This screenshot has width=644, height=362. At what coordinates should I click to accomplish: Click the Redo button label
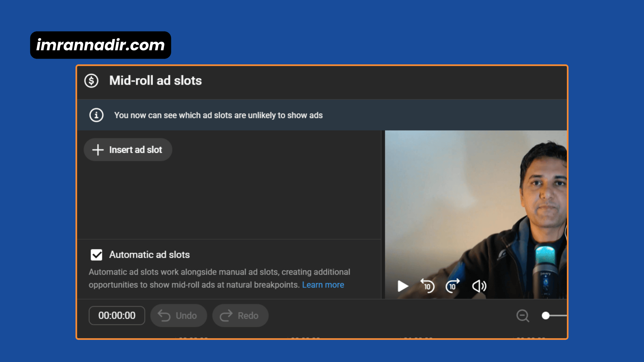tap(248, 315)
